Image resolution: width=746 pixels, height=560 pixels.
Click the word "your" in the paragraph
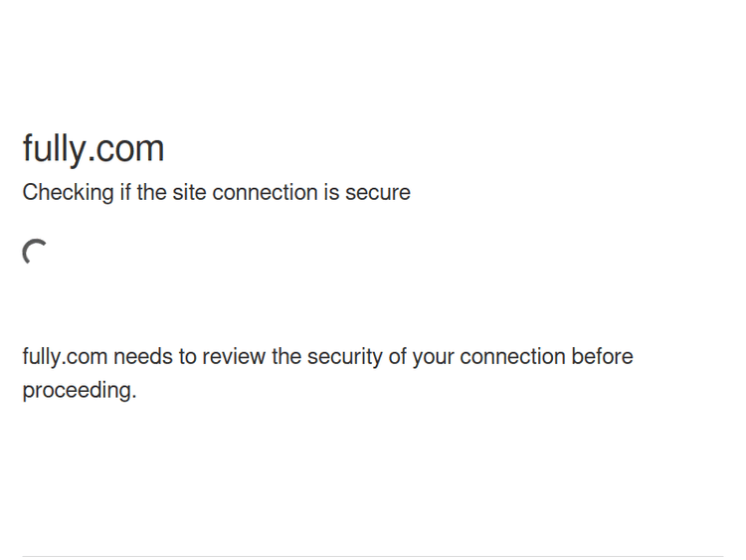click(x=433, y=357)
